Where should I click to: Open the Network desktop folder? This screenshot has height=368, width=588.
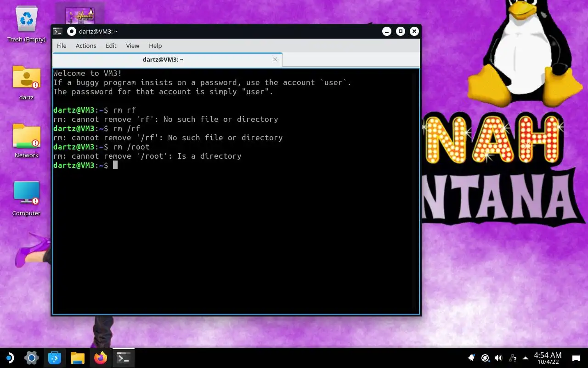(27, 140)
